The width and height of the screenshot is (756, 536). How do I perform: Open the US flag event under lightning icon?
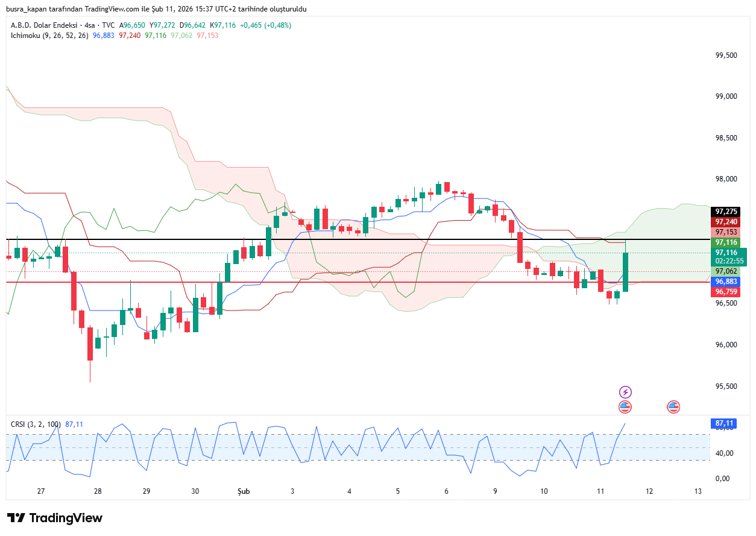click(x=625, y=407)
